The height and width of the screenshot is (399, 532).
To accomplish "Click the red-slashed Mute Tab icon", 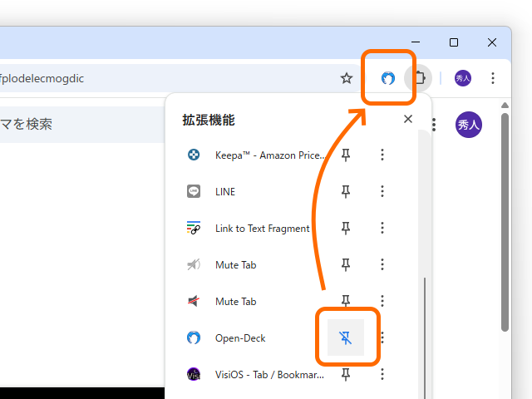I will click(x=194, y=301).
